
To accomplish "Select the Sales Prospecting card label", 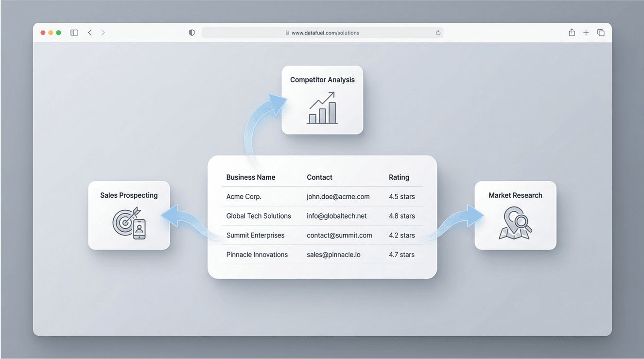I will tap(129, 195).
